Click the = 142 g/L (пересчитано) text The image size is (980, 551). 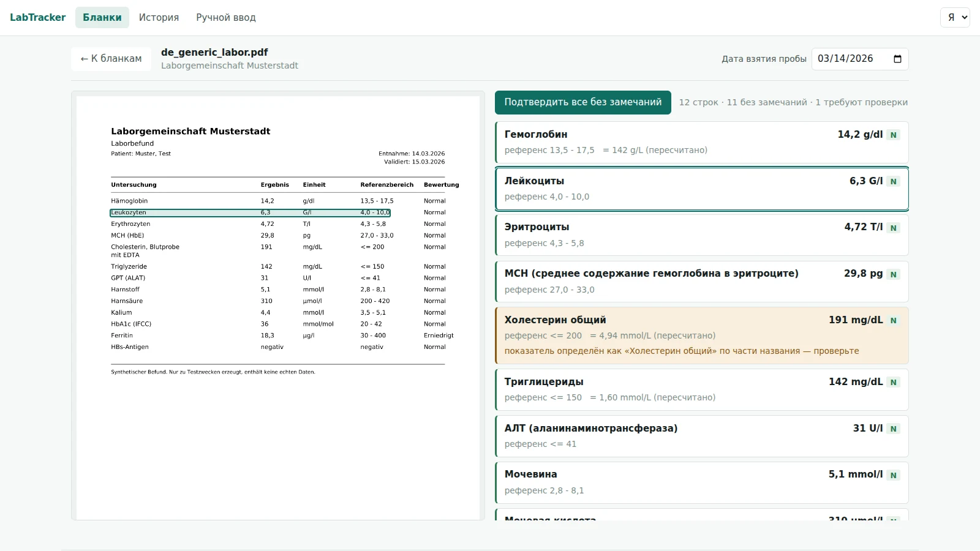point(655,150)
